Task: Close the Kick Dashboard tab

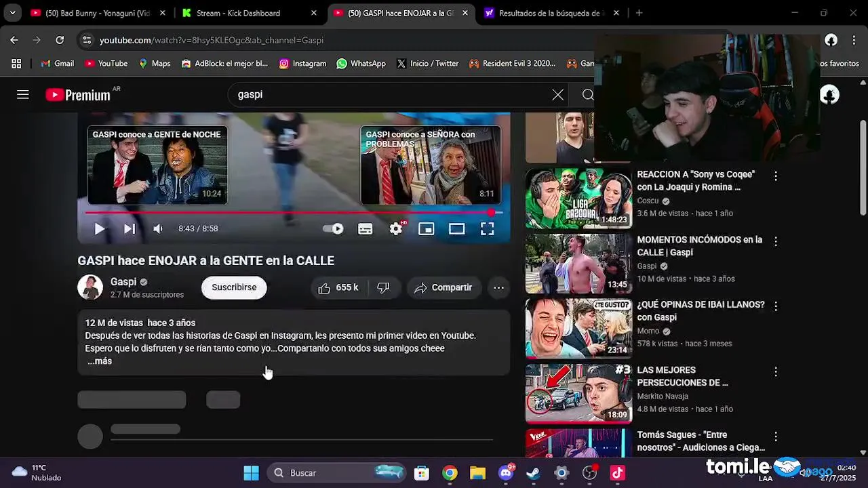Action: pyautogui.click(x=313, y=13)
